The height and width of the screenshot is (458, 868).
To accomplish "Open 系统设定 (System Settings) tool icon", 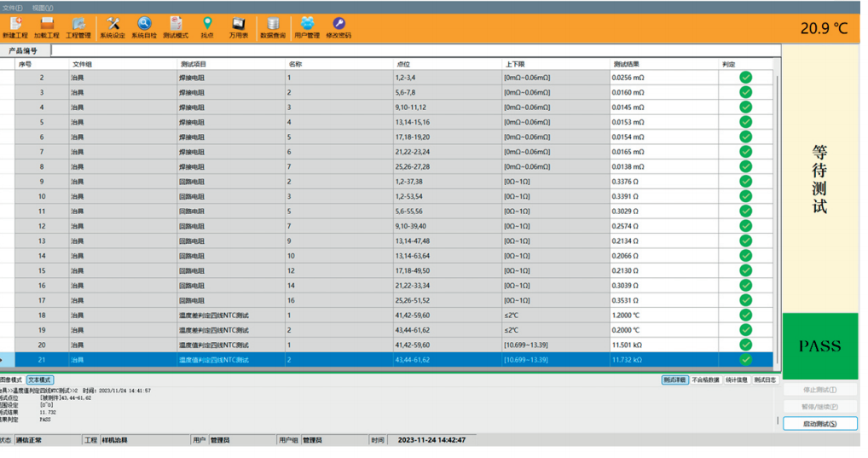I will [113, 27].
